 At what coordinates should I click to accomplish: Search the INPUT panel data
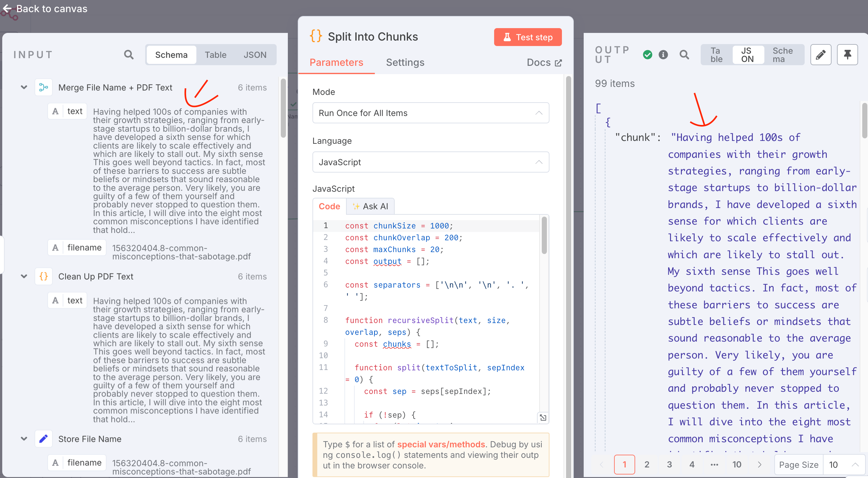[x=129, y=55]
